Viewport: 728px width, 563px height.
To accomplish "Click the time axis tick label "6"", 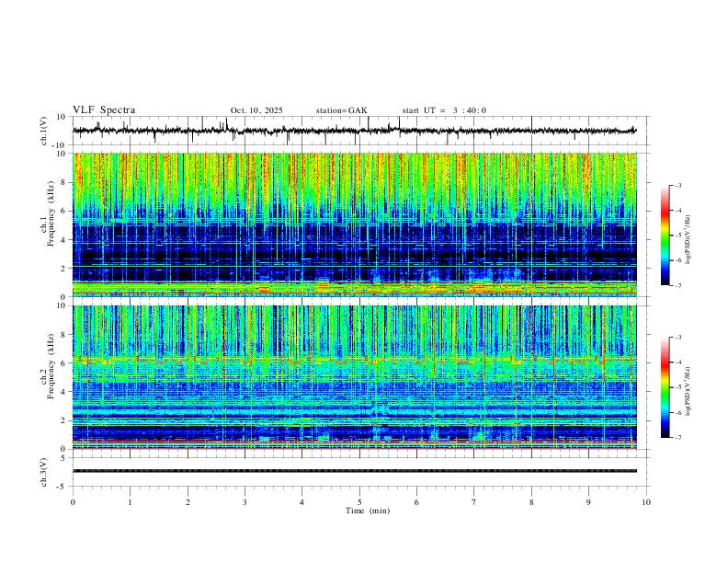I will click(x=416, y=502).
